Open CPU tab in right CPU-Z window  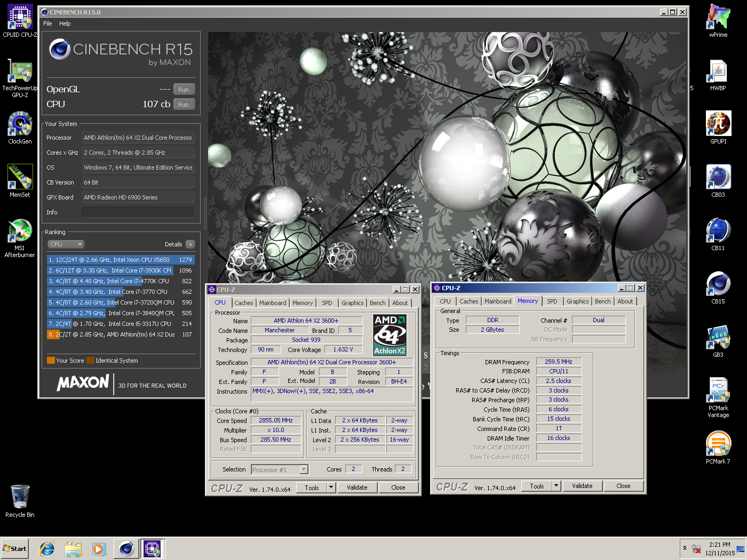[x=445, y=301]
